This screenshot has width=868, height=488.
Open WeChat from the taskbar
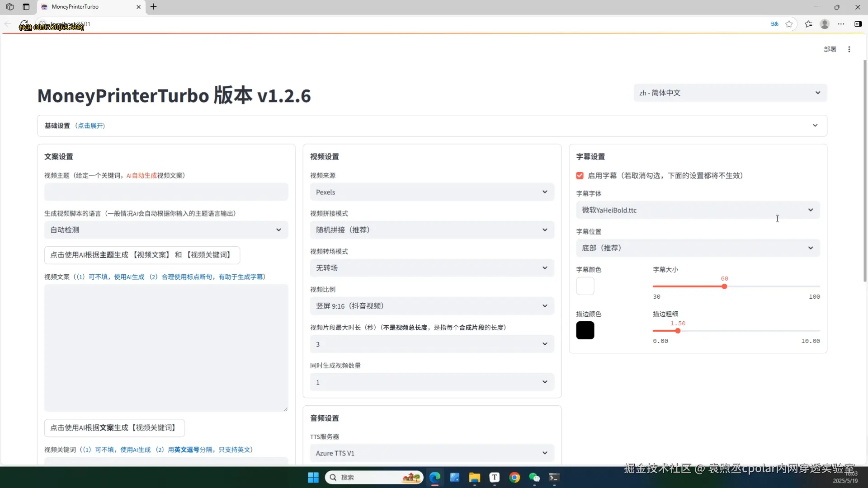(534, 478)
